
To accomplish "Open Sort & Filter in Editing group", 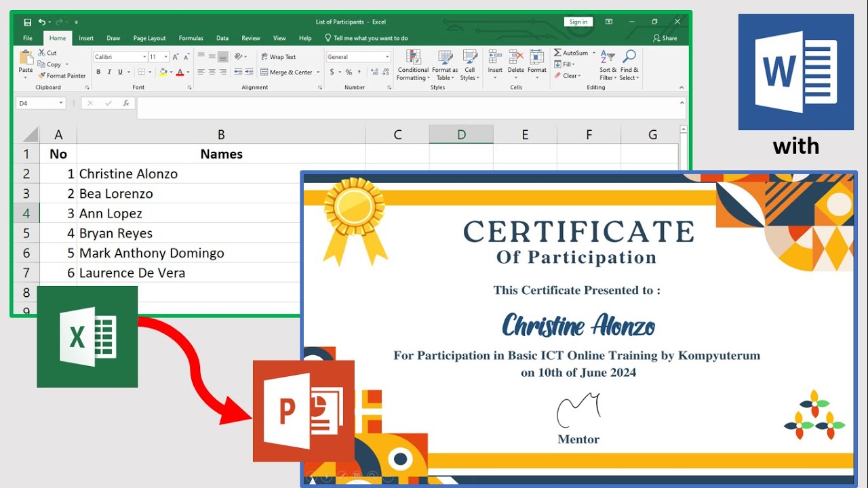I will [x=608, y=65].
